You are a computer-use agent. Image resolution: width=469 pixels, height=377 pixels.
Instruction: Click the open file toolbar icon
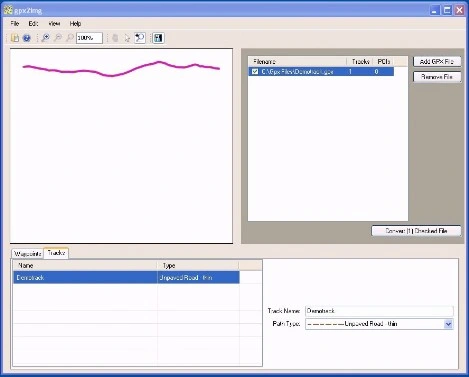pyautogui.click(x=15, y=38)
